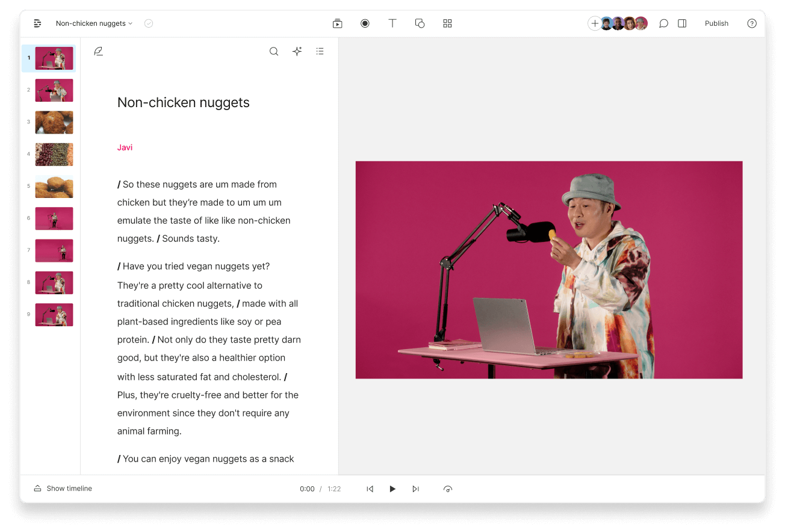
Task: Open the script outline list icon
Action: [320, 51]
